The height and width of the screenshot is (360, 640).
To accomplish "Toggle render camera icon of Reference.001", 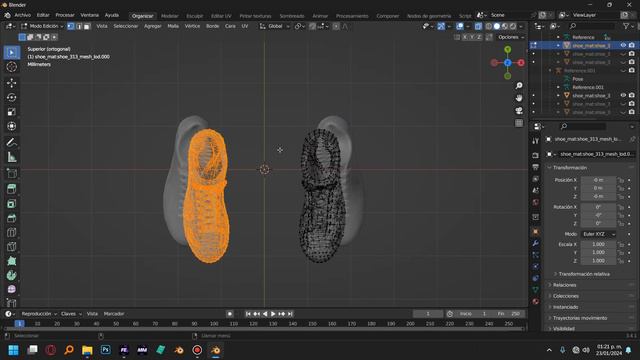I will 631,71.
